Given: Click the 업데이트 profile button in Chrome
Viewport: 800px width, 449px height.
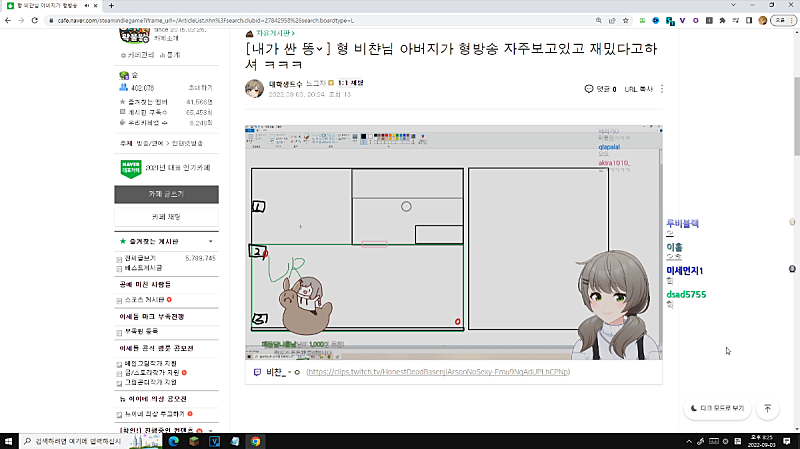Looking at the screenshot, I should (784, 20).
